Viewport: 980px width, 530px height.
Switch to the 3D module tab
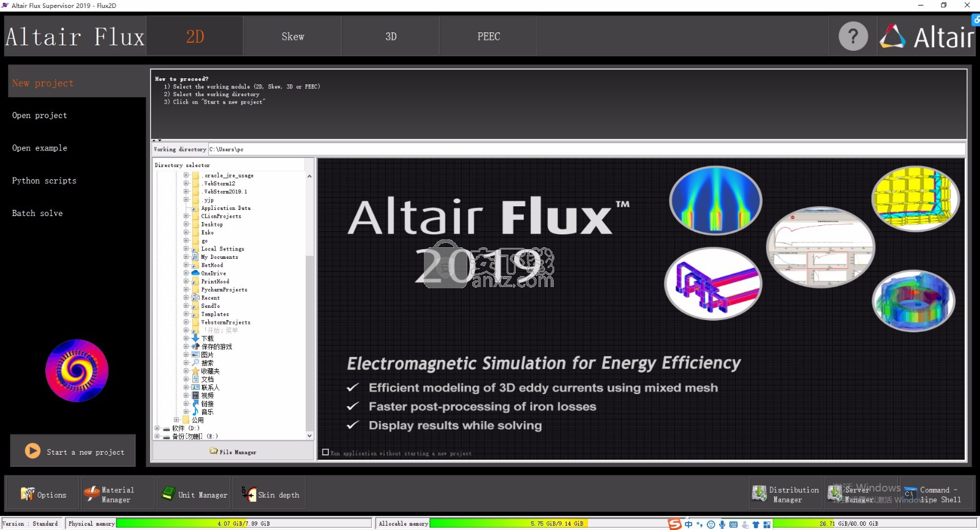pos(391,36)
